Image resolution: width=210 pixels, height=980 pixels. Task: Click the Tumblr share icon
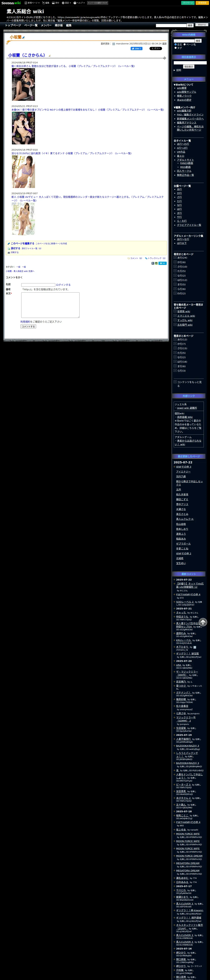(x=153, y=263)
